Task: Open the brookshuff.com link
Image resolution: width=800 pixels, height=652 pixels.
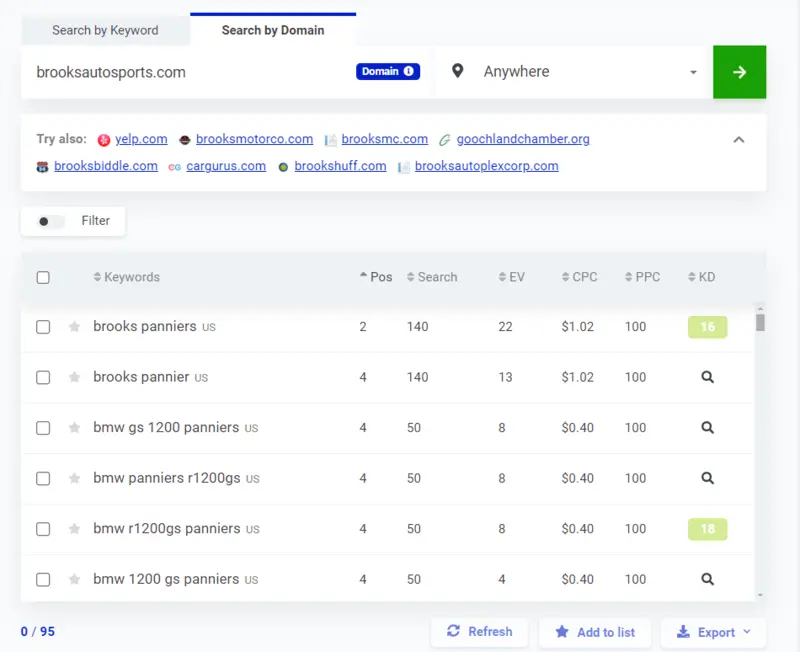Action: (x=340, y=166)
